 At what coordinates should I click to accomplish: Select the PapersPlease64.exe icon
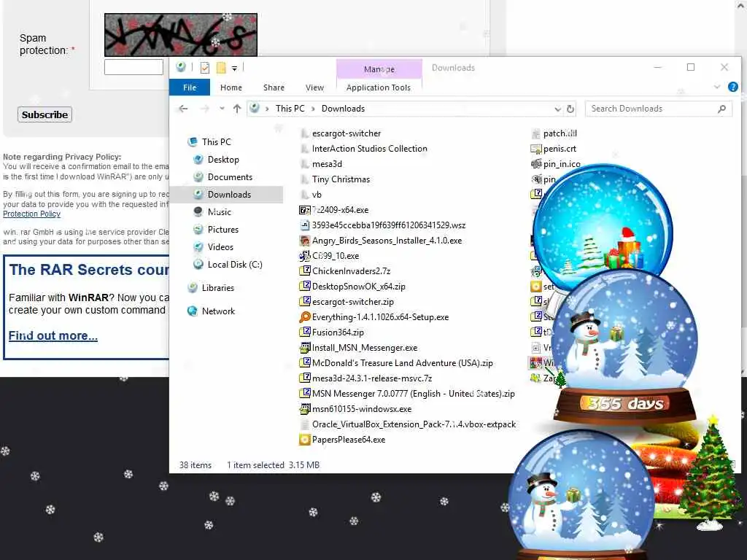click(304, 440)
